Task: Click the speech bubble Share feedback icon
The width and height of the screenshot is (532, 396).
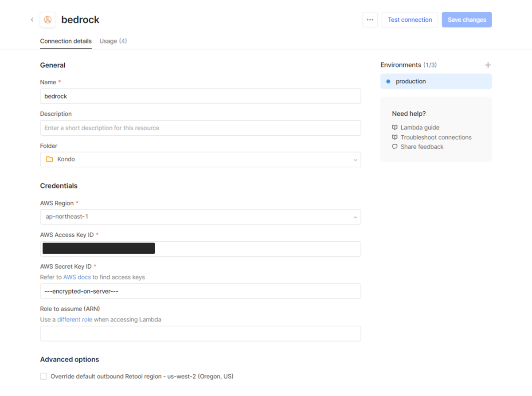Action: [395, 147]
